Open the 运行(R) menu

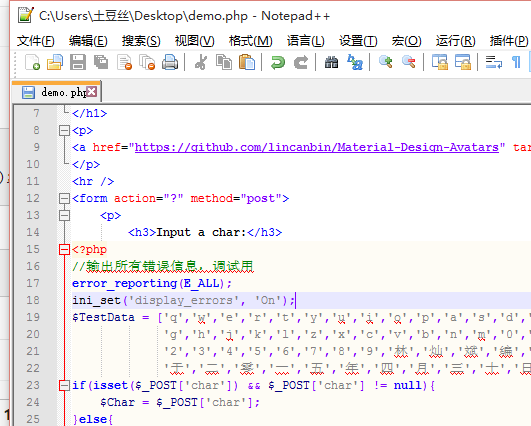pos(455,41)
